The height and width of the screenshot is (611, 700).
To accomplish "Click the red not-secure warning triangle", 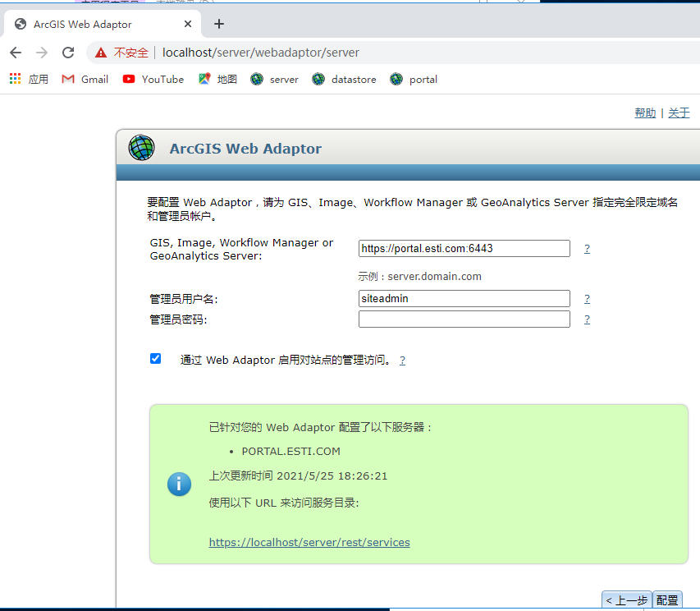I will (101, 53).
